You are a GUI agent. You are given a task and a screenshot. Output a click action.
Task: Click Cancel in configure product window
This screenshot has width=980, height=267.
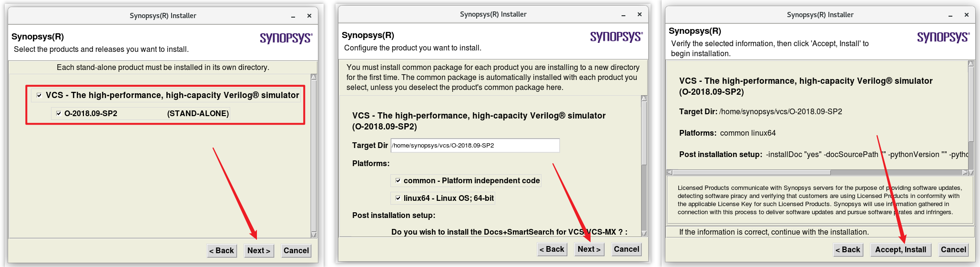(x=626, y=249)
